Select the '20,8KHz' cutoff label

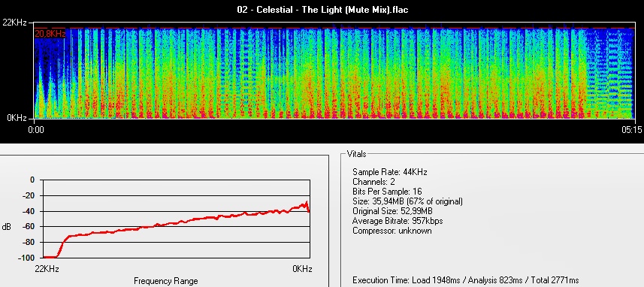[x=50, y=34]
